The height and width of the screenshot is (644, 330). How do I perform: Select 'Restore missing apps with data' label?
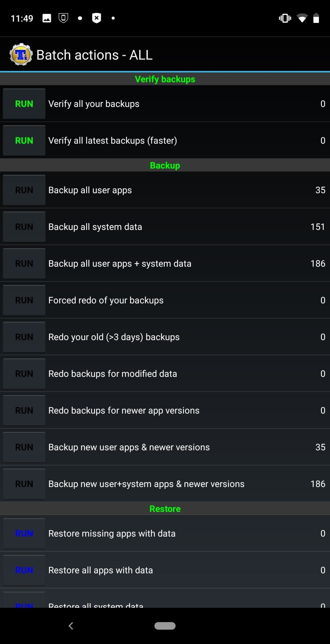(x=112, y=534)
